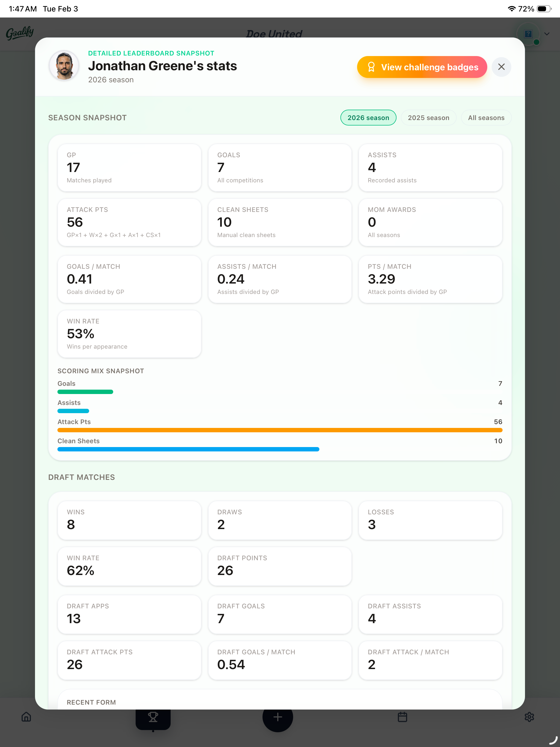Switch to the 2025 season filter

pyautogui.click(x=428, y=118)
